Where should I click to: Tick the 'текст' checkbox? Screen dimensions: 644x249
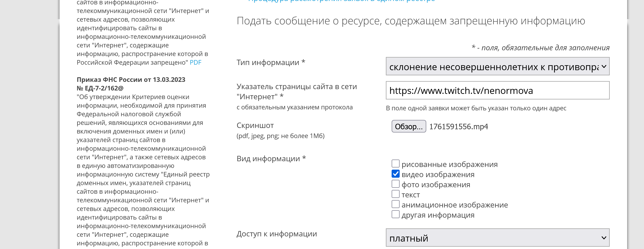pos(395,194)
